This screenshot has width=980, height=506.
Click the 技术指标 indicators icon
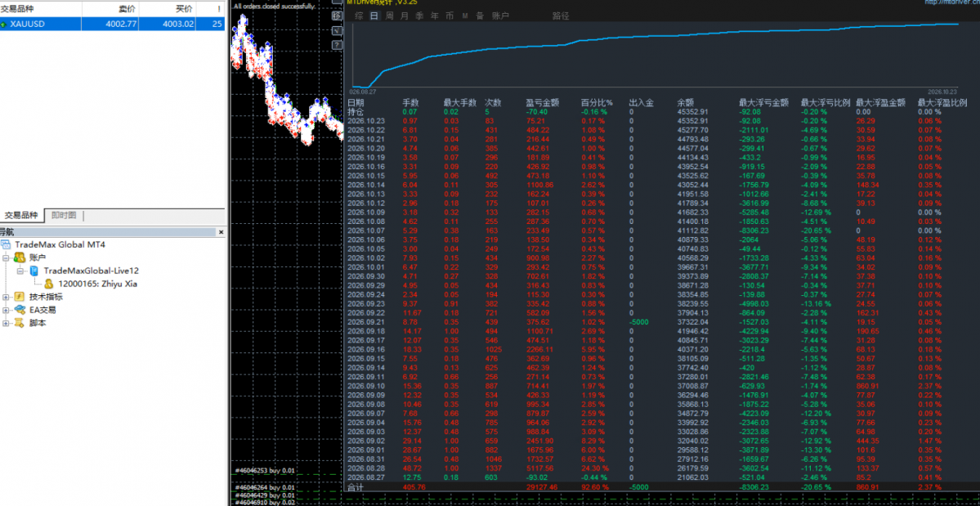(x=20, y=297)
